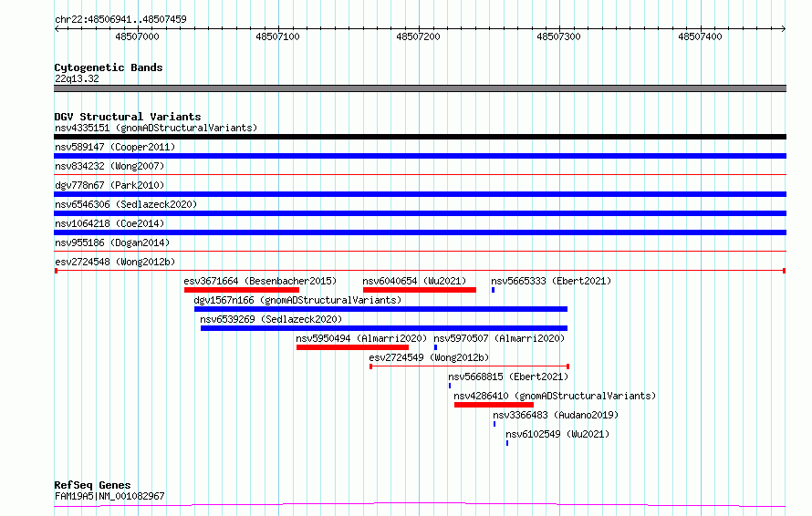The height and width of the screenshot is (516, 812).
Task: Click the blue bar under nsv589147
Action: click(x=420, y=156)
